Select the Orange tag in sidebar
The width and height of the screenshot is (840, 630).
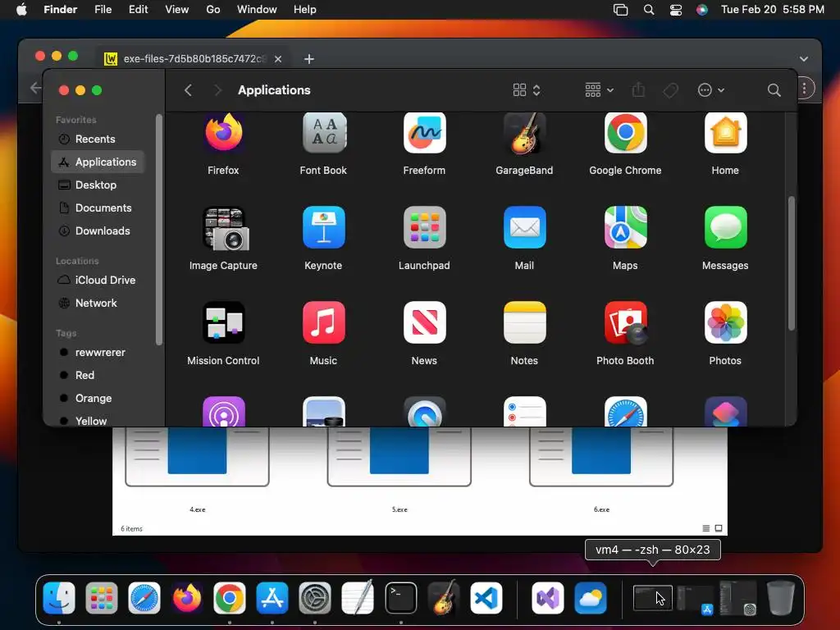[98, 399]
